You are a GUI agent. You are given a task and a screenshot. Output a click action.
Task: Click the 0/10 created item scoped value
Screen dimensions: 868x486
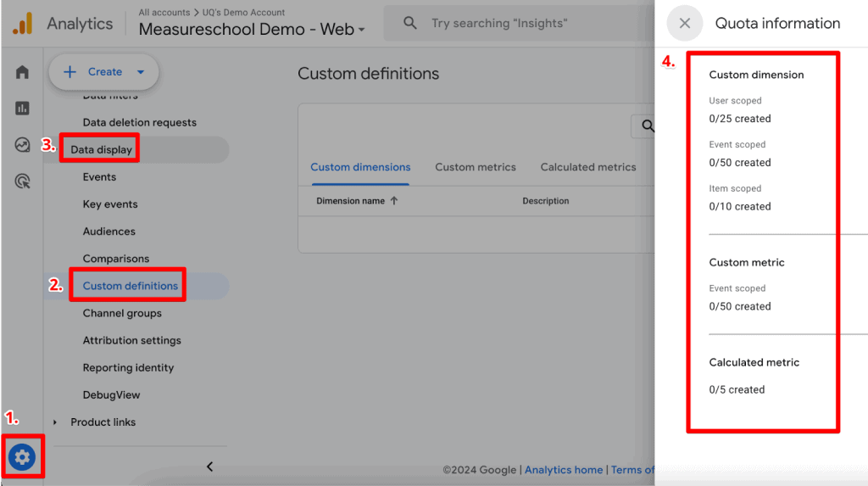click(x=739, y=207)
